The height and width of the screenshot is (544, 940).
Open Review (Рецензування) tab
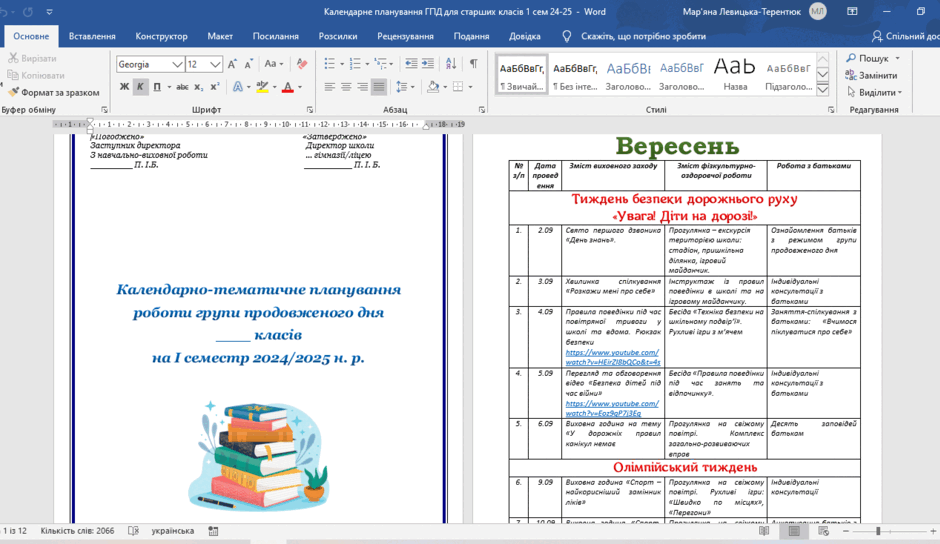pyautogui.click(x=405, y=37)
